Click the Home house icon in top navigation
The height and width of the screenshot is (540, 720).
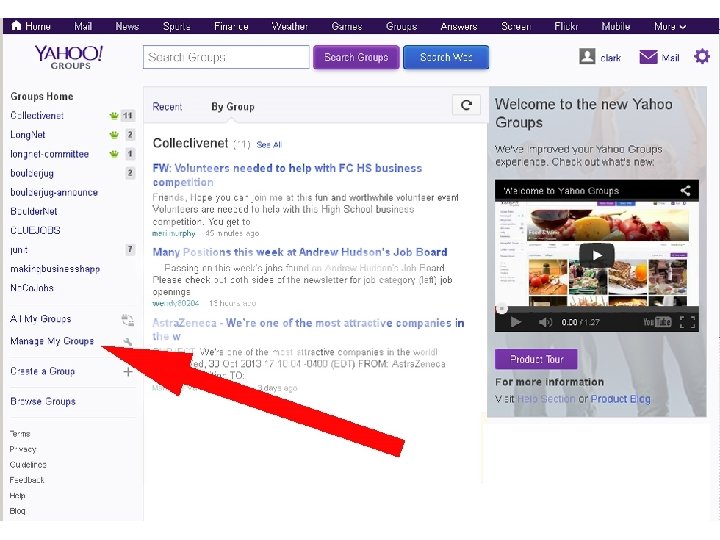pos(16,25)
